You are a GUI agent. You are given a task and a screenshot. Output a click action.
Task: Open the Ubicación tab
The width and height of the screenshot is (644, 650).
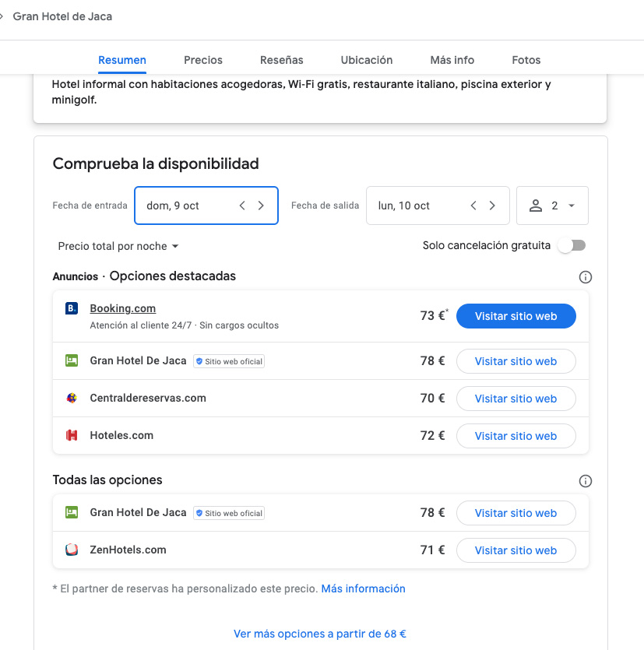(x=367, y=60)
